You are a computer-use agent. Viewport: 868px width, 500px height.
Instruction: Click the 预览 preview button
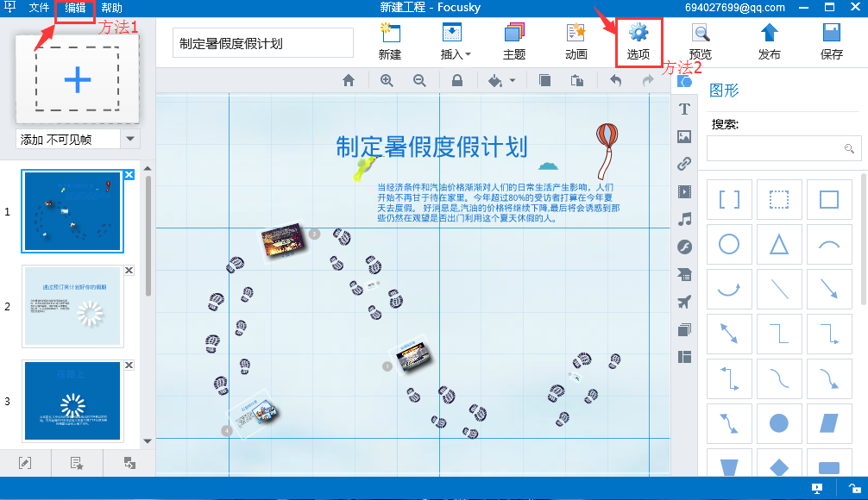click(x=701, y=41)
